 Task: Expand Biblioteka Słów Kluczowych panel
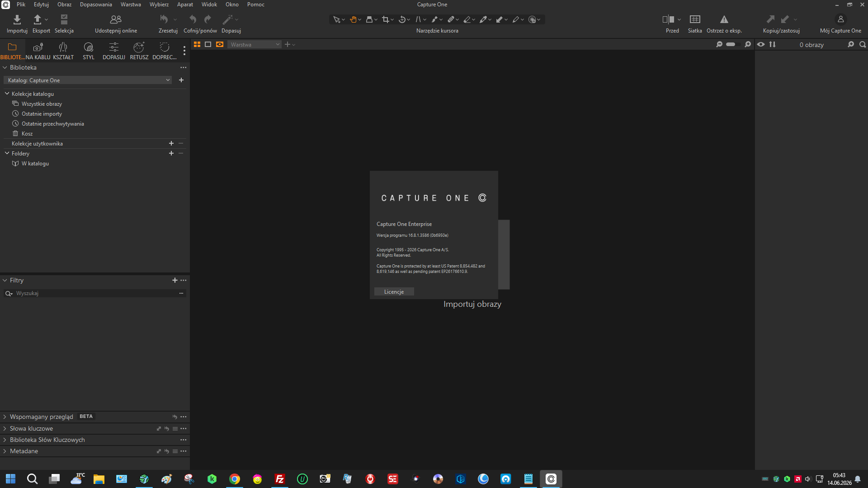5,440
